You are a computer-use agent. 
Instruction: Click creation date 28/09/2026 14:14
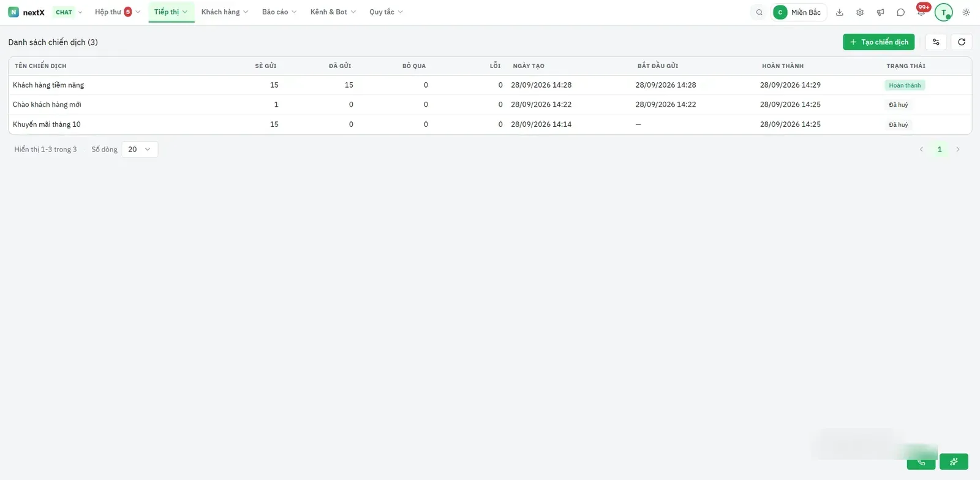point(541,124)
